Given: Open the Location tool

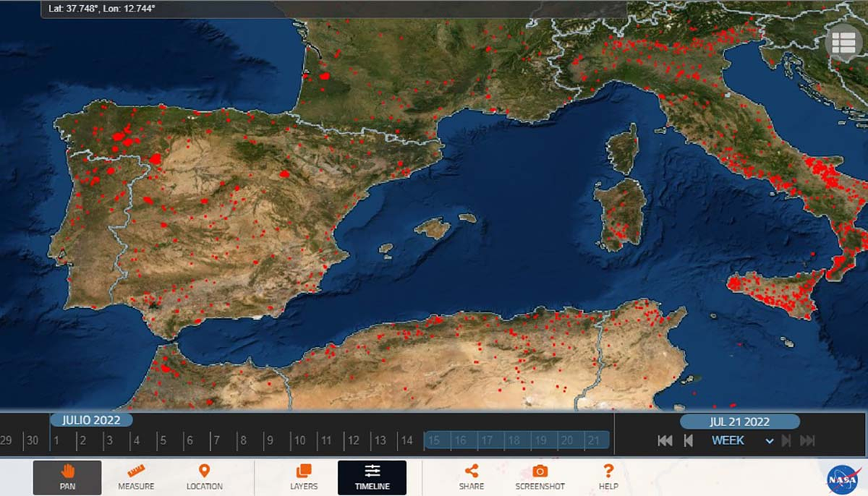Looking at the screenshot, I should [203, 478].
